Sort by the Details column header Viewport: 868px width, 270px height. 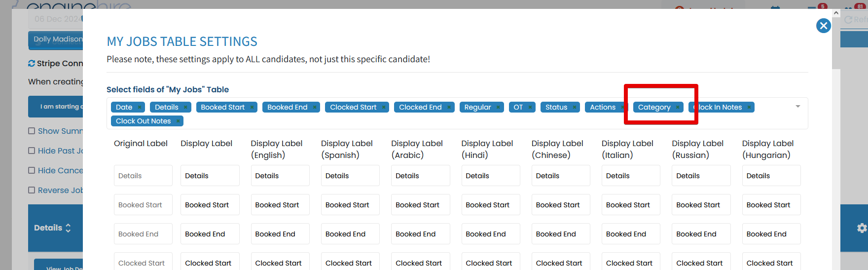pos(52,228)
